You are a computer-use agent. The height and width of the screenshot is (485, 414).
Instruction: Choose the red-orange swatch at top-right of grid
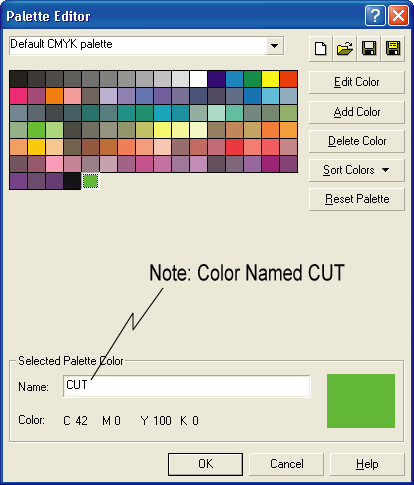[288, 79]
